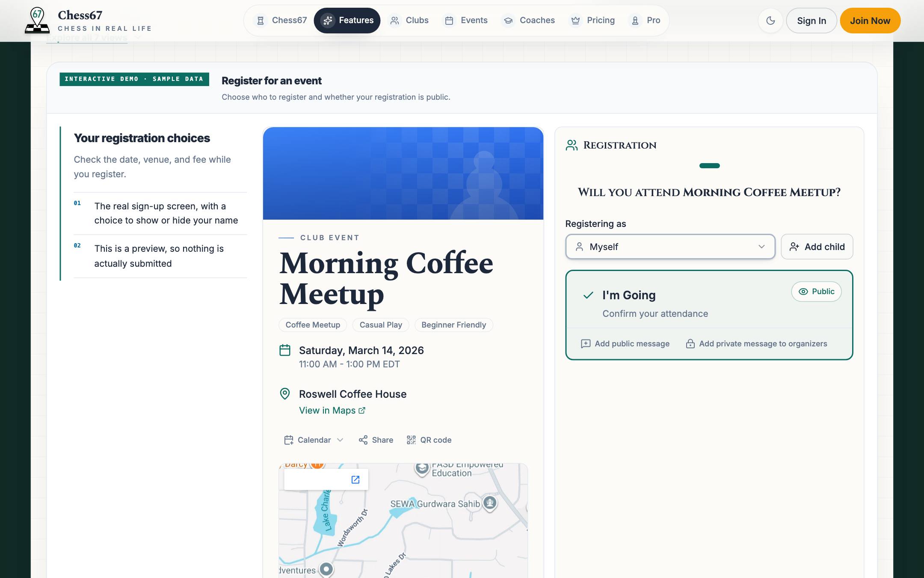Open the Features tab in navigation
The image size is (924, 578).
click(x=347, y=21)
